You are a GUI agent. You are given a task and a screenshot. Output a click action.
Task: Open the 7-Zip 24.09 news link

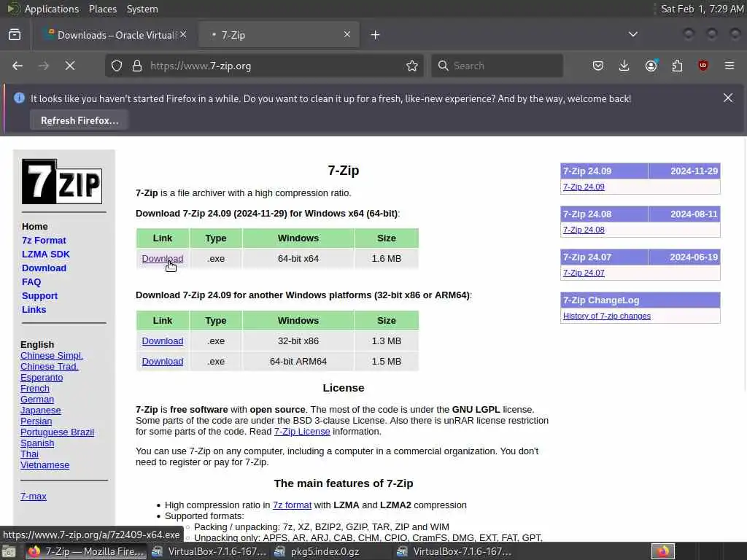tap(584, 187)
